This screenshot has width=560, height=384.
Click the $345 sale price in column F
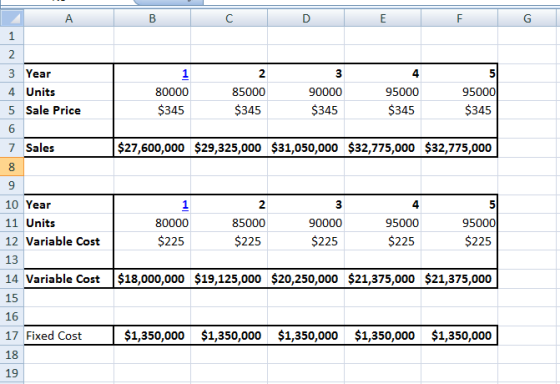click(478, 110)
